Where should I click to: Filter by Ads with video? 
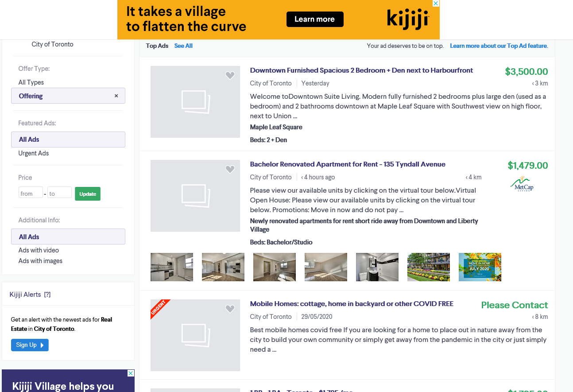(x=39, y=250)
